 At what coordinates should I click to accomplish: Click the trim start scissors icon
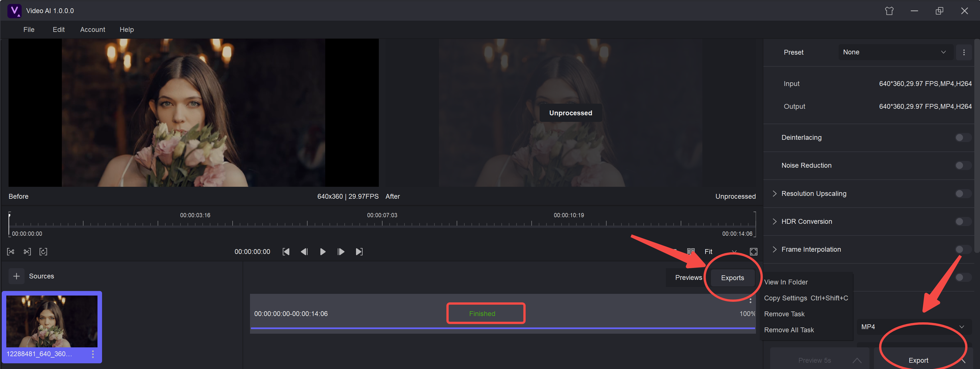tap(11, 252)
